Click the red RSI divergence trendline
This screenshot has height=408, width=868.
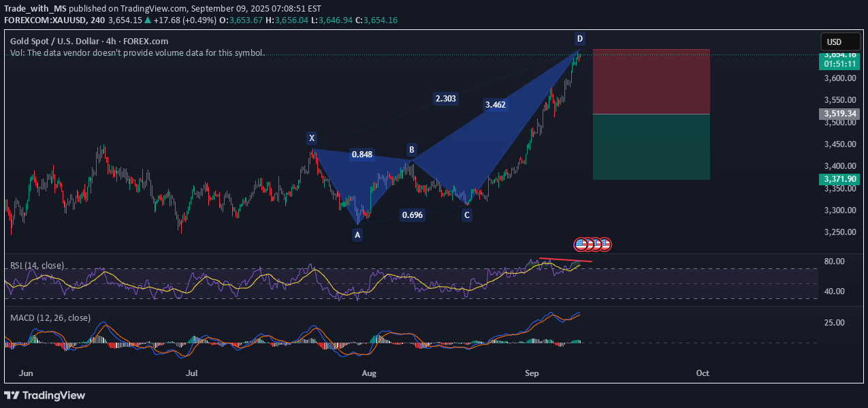(x=565, y=260)
